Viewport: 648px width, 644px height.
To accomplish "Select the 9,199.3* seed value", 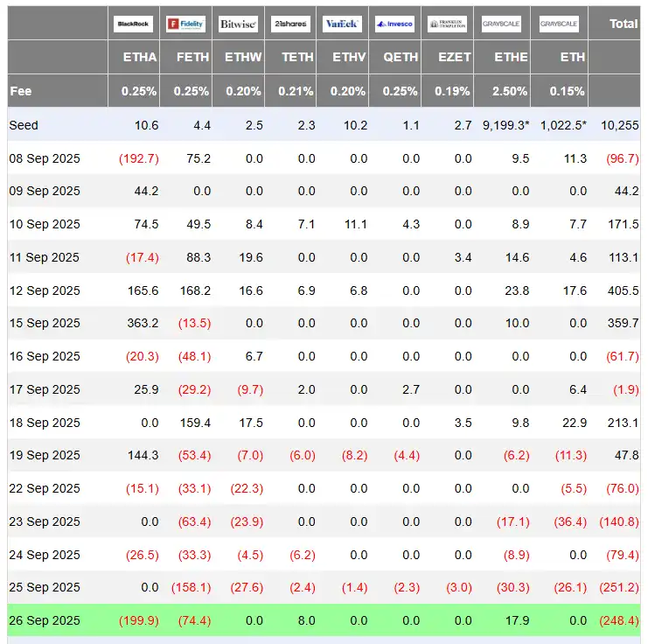I will click(x=505, y=125).
